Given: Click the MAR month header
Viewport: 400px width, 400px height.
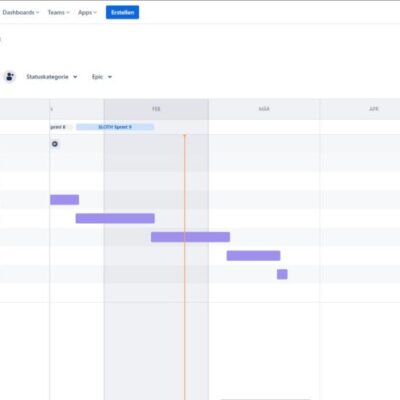Looking at the screenshot, I should 264,109.
